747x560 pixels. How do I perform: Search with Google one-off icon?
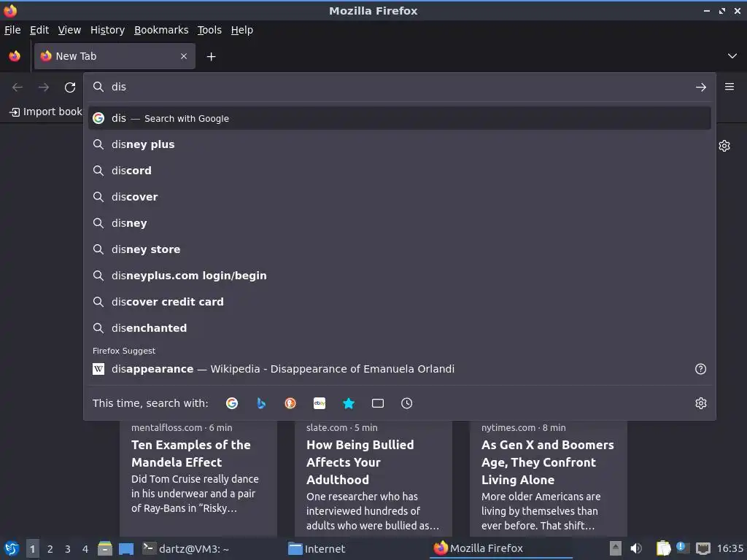[x=232, y=403]
